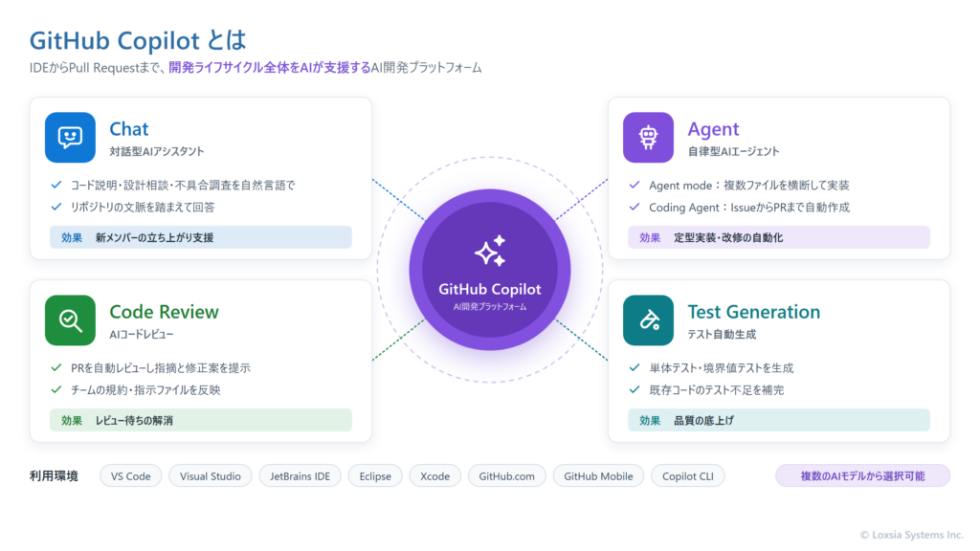Click the AI開発プラットフォーム text in center circle
980x551 pixels.
click(x=490, y=307)
